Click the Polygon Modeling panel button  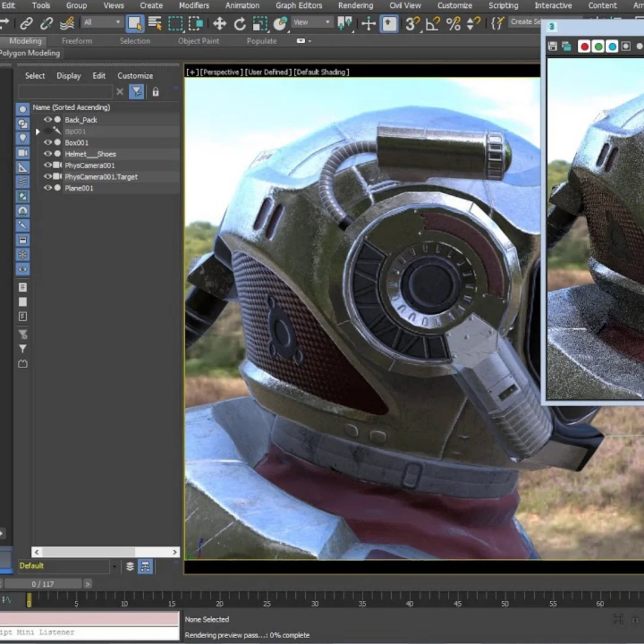pyautogui.click(x=30, y=53)
